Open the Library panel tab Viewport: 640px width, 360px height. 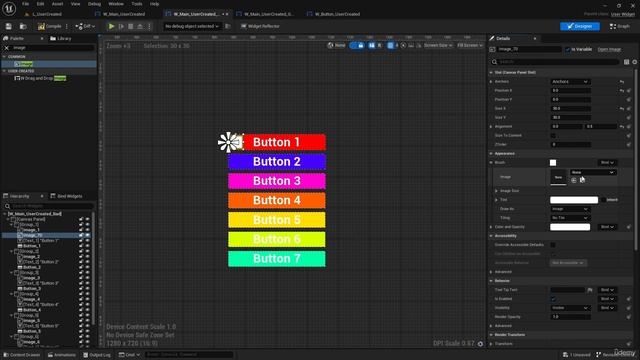[x=60, y=38]
